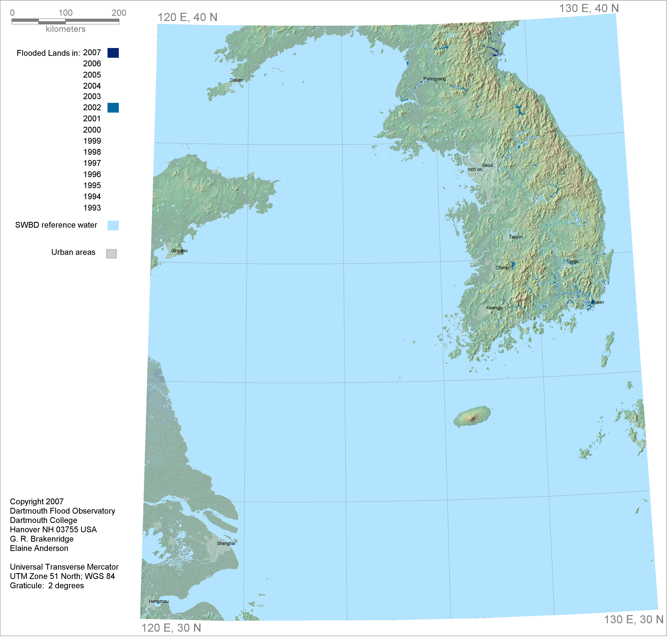Click the Urban areas gray swatch
Viewport: 672px width, 640px height.
coord(111,254)
